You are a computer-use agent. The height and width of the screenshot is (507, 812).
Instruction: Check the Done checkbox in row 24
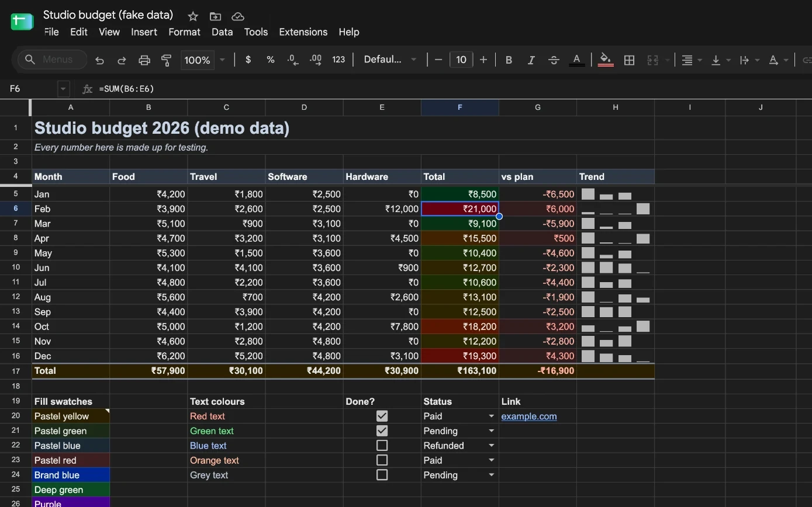382,475
